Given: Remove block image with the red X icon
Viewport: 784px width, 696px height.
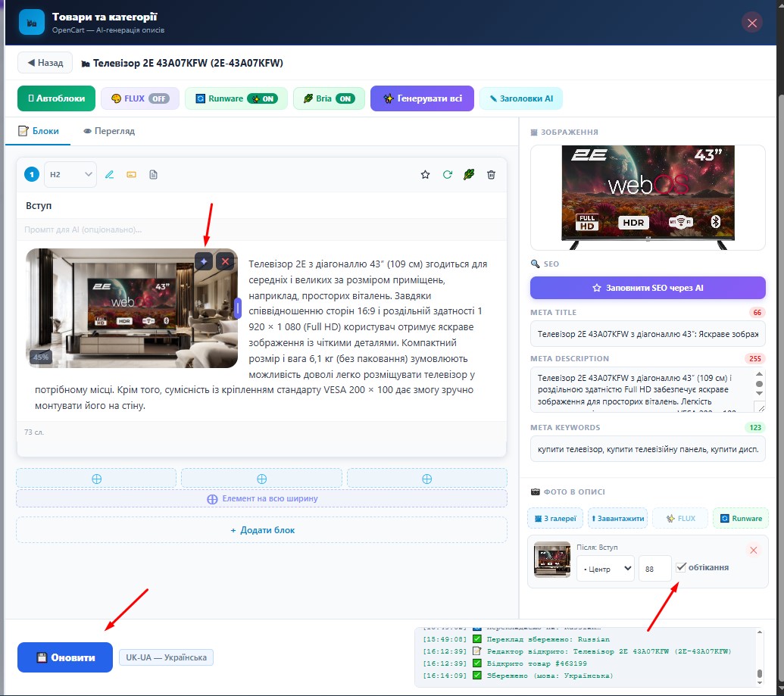Looking at the screenshot, I should click(x=226, y=261).
